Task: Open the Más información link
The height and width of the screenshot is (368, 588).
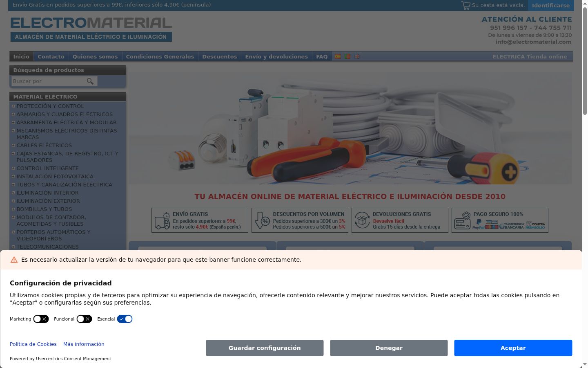Action: 84,344
